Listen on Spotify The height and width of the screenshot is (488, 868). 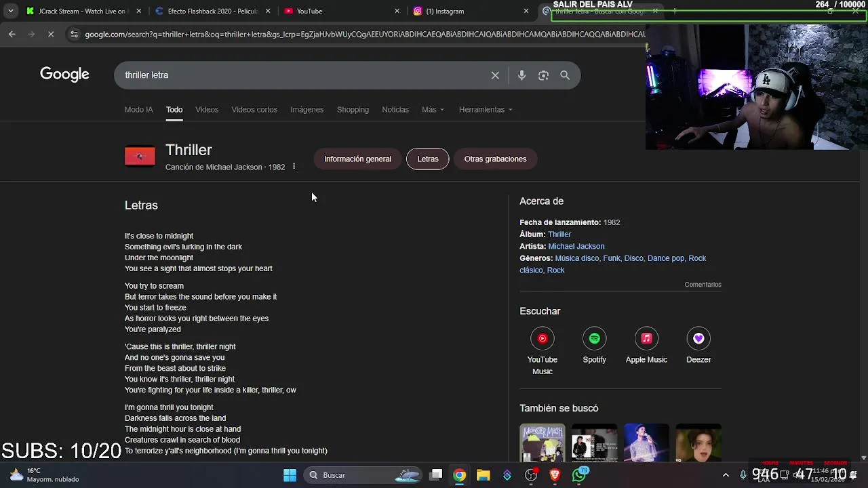point(595,346)
